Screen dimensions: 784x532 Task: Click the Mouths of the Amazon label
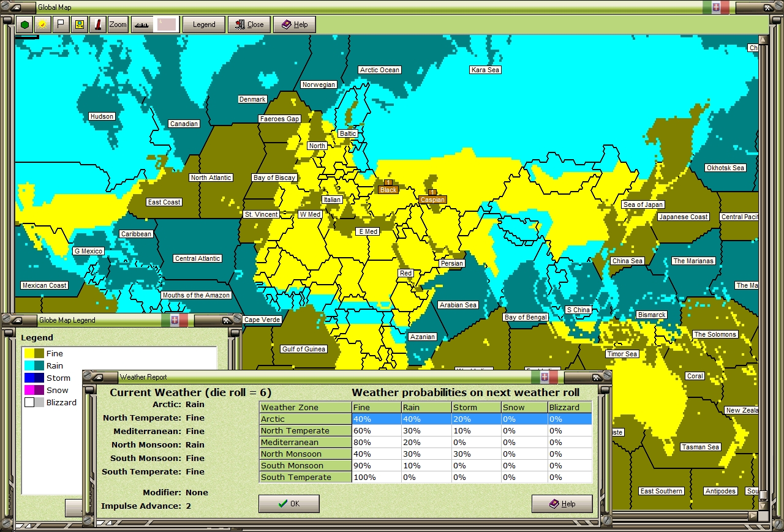pos(196,295)
